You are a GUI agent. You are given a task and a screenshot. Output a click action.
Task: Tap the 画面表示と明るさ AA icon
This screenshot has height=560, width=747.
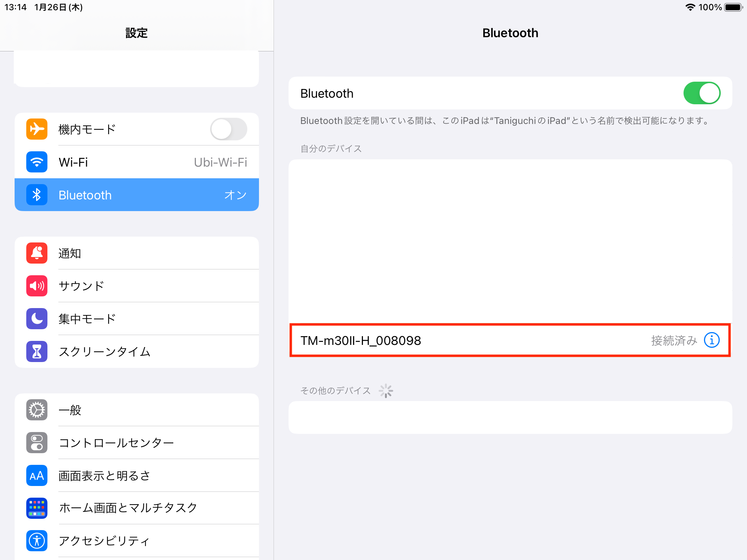pos(37,475)
